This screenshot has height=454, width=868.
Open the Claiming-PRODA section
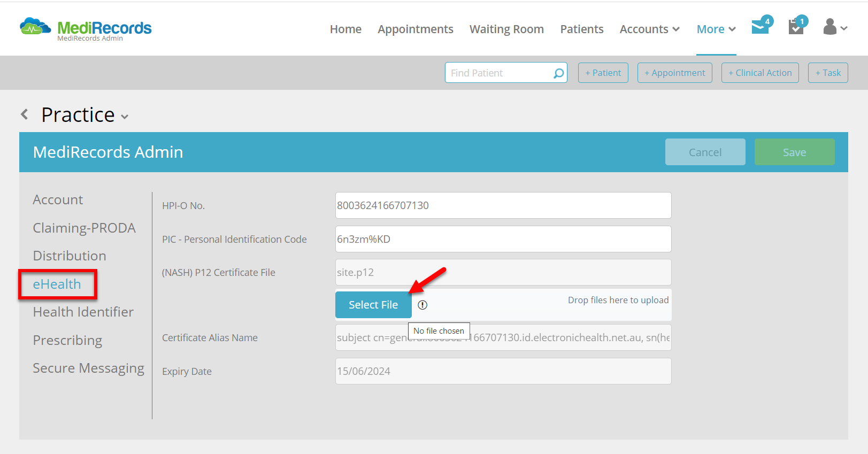pyautogui.click(x=84, y=228)
